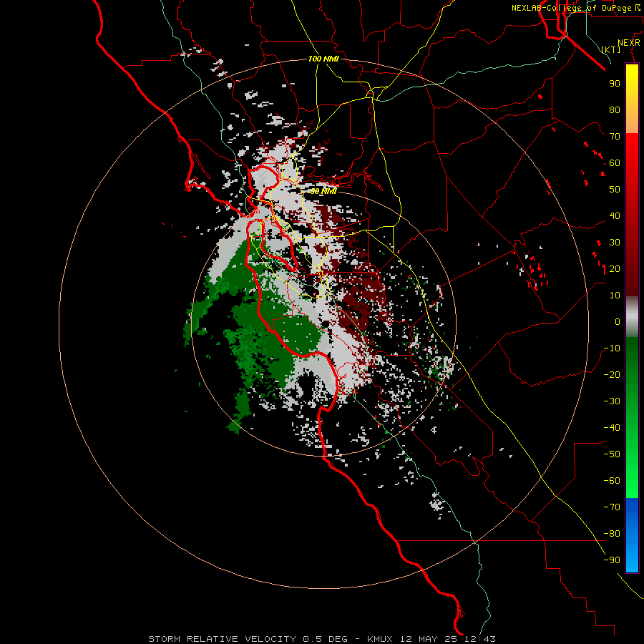Click the "12:43" timestamp in the caption

click(x=479, y=639)
